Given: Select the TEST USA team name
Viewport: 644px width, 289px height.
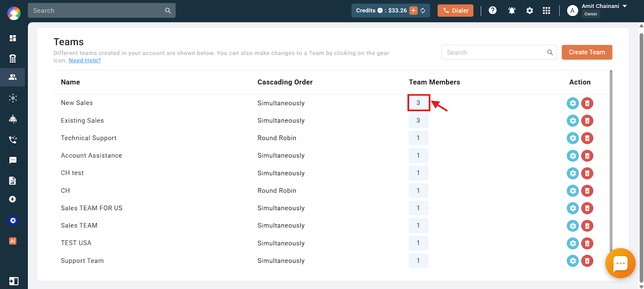Looking at the screenshot, I should [76, 243].
